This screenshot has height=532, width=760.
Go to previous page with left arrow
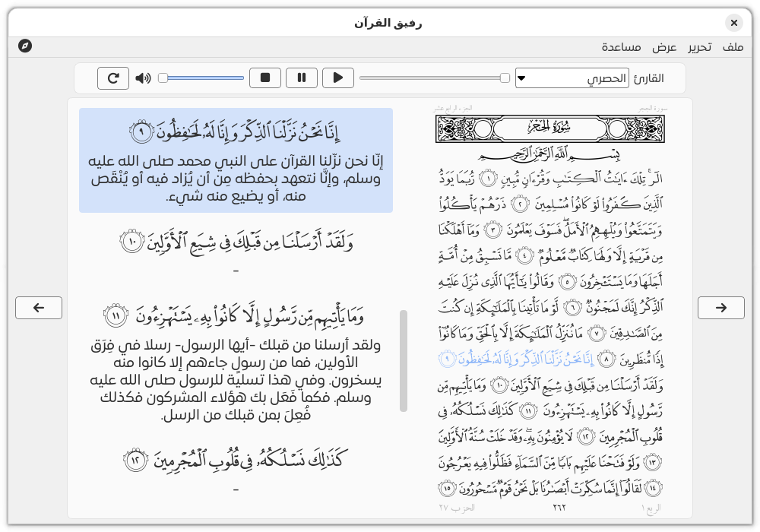39,308
